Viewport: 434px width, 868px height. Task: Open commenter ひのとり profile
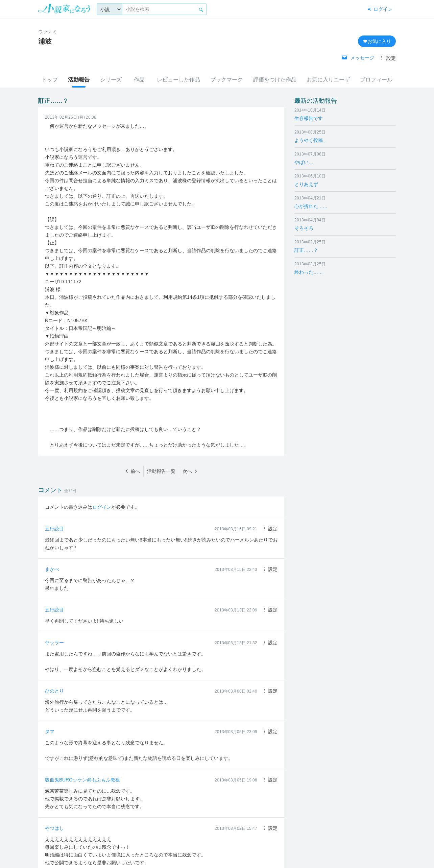54,691
